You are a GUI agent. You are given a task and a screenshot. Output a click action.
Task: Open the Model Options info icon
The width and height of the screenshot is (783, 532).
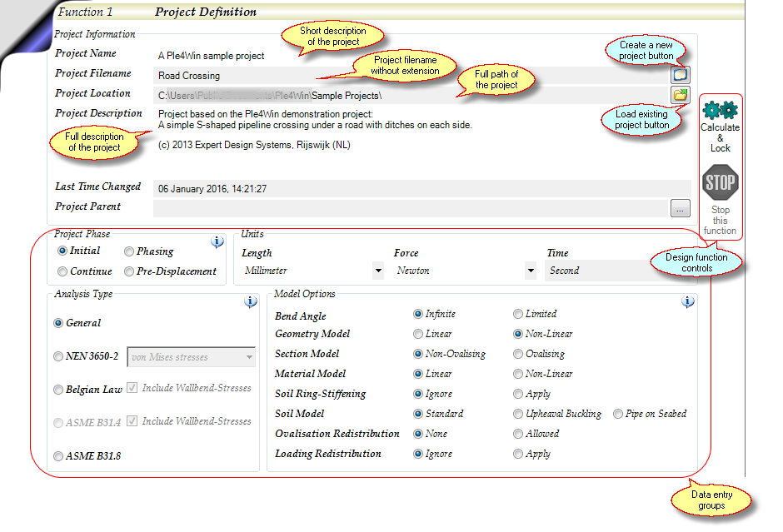688,302
